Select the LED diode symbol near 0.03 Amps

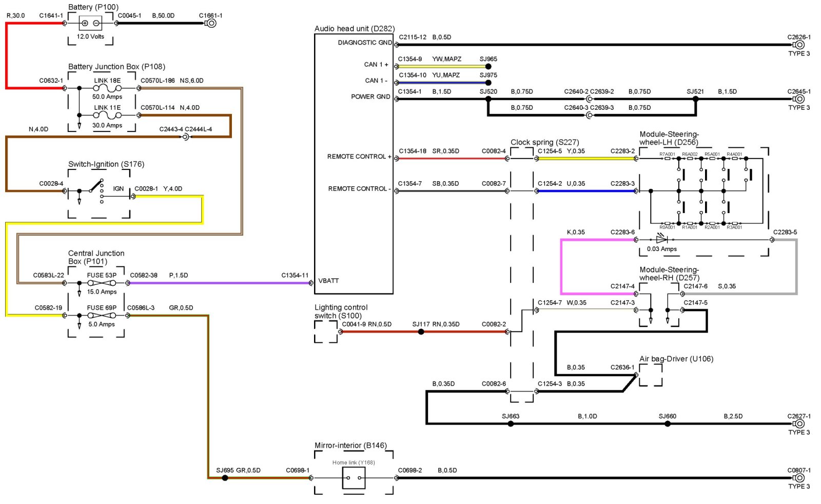pyautogui.click(x=661, y=239)
